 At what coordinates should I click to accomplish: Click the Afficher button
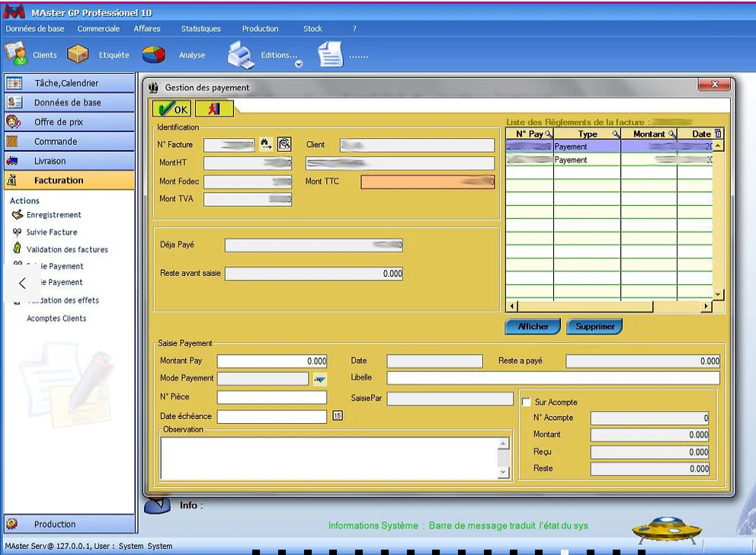pyautogui.click(x=533, y=326)
